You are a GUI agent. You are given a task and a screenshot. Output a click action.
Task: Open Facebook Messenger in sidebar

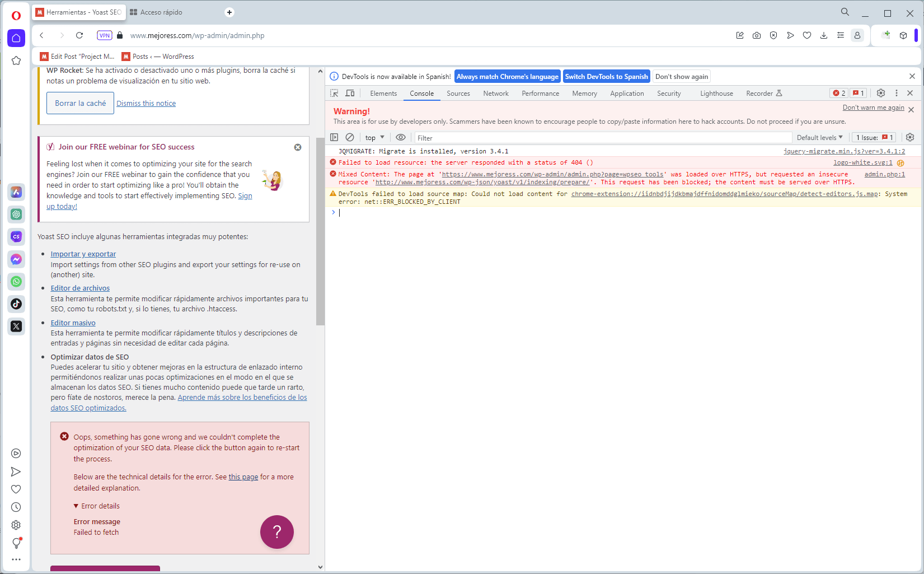pyautogui.click(x=16, y=259)
